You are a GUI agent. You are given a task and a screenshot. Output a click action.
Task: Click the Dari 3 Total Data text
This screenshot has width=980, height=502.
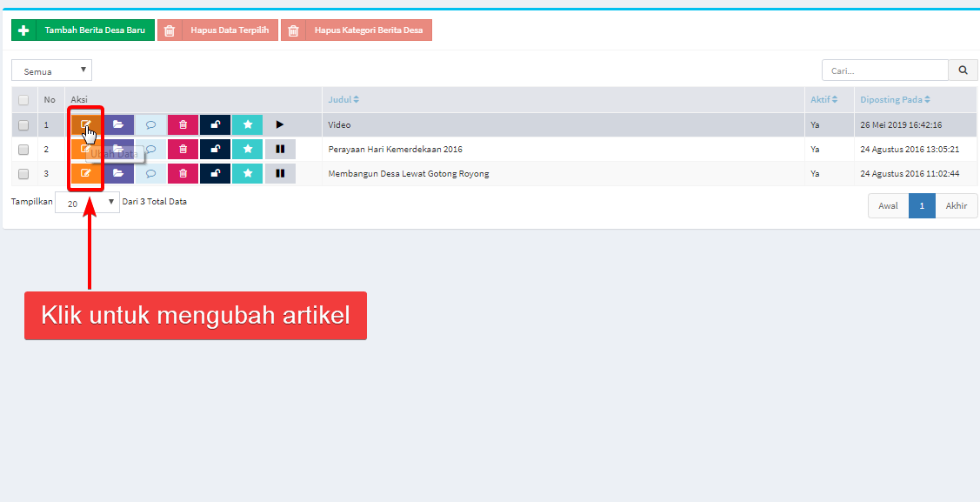point(155,201)
